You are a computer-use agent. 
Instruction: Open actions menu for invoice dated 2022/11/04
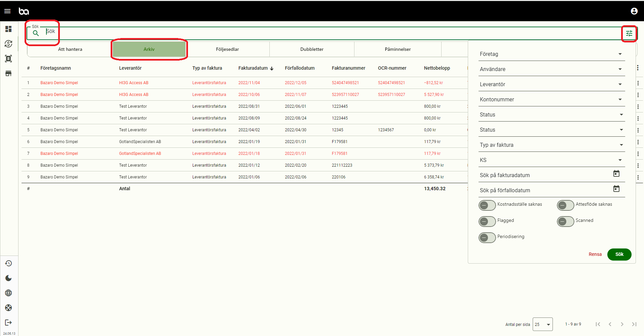pyautogui.click(x=638, y=83)
